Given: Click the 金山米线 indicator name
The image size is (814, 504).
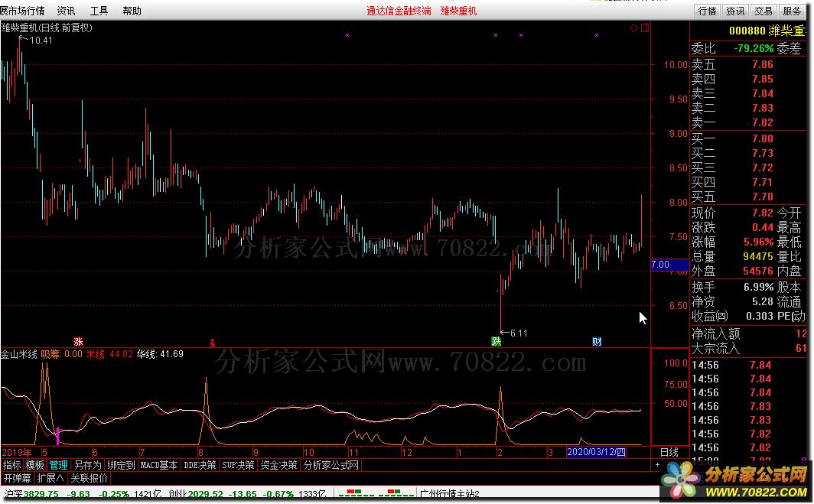Looking at the screenshot, I should pos(18,354).
